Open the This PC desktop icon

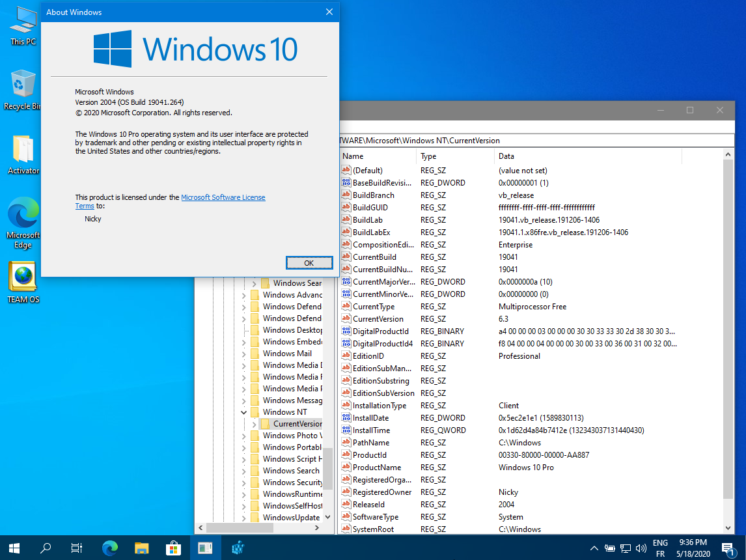23,26
